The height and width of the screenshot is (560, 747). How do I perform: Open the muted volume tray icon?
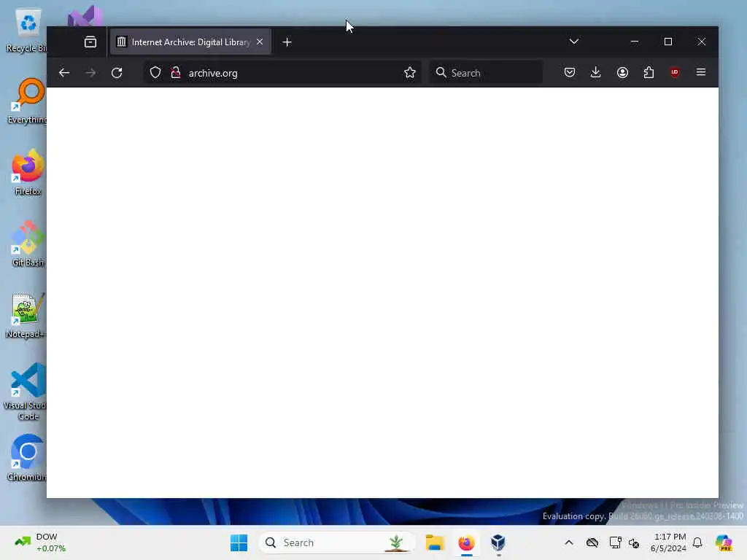[x=634, y=542]
